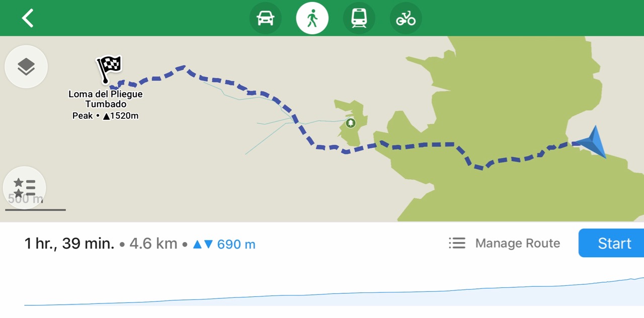The image size is (644, 318).
Task: Open Manage Route options
Action: click(x=517, y=244)
